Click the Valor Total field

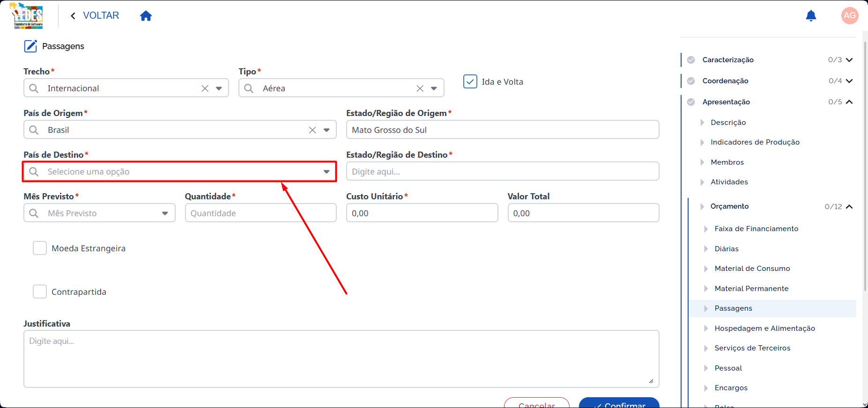coord(583,213)
